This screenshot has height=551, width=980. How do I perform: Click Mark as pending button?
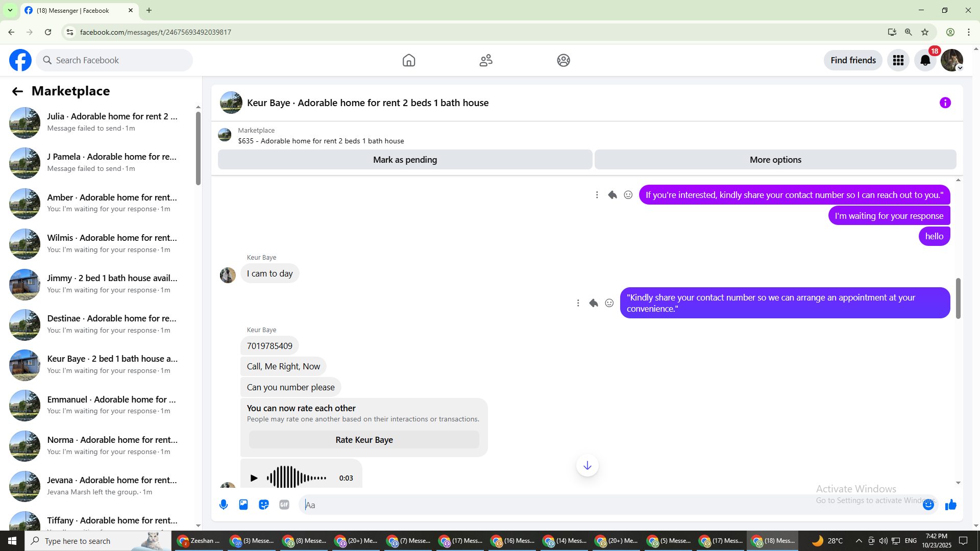(x=405, y=160)
